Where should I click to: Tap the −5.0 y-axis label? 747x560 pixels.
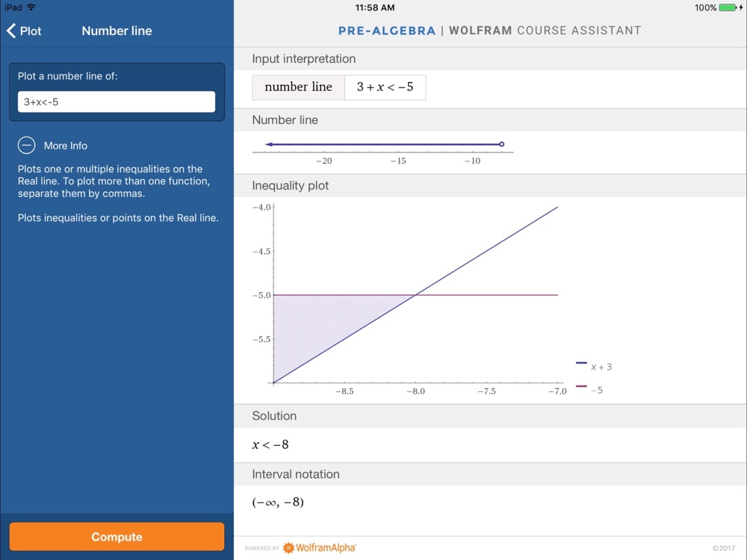[x=261, y=295]
